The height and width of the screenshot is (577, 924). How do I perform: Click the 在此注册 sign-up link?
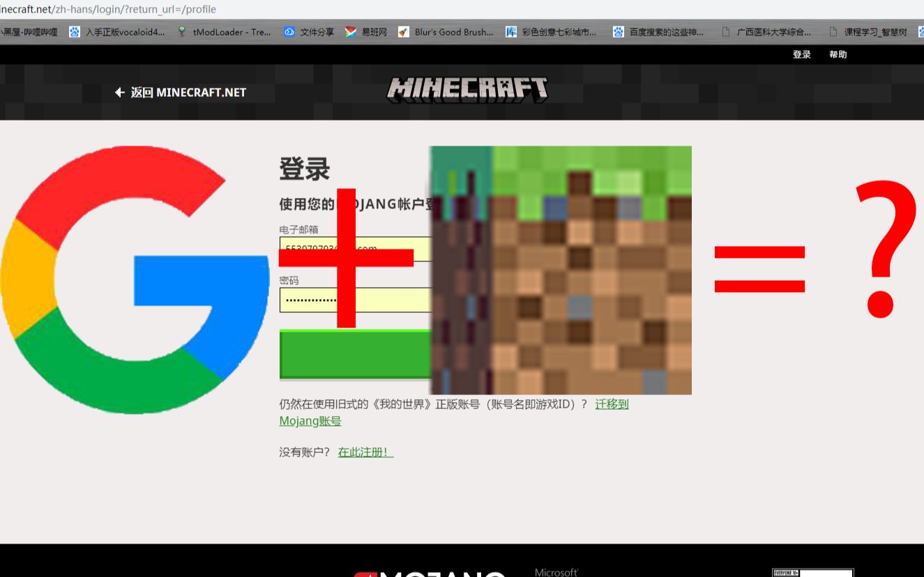click(x=365, y=452)
